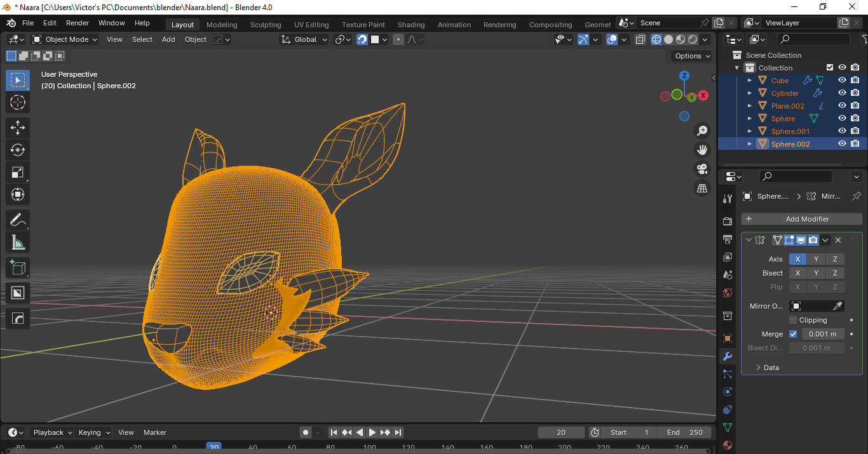The height and width of the screenshot is (454, 868).
Task: Open the Material properties tab
Action: click(x=728, y=445)
